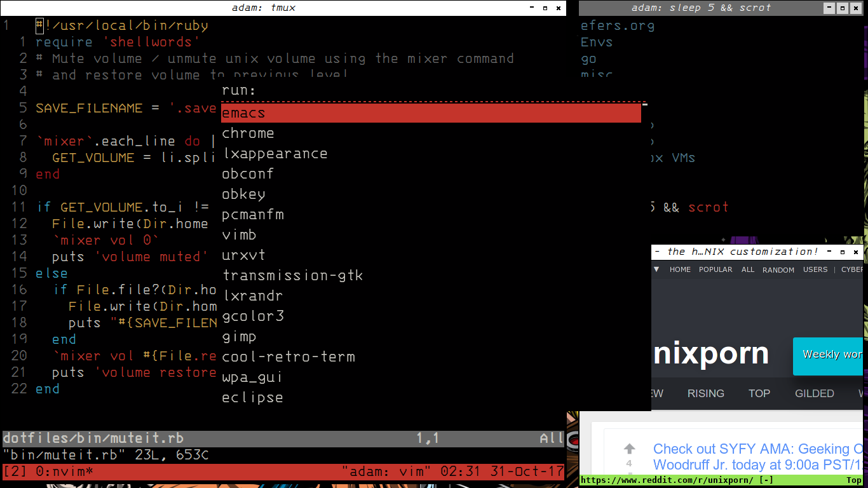
Task: Click the Top indicator in browser status bar
Action: click(853, 480)
